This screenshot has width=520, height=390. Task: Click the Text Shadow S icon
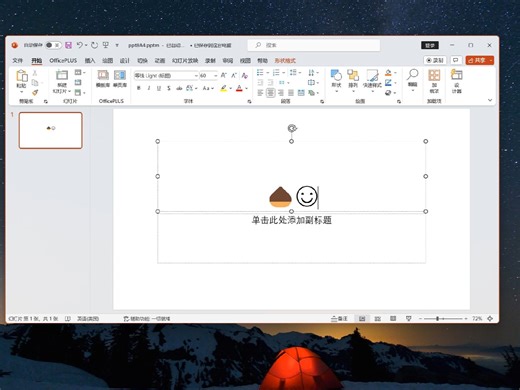169,88
